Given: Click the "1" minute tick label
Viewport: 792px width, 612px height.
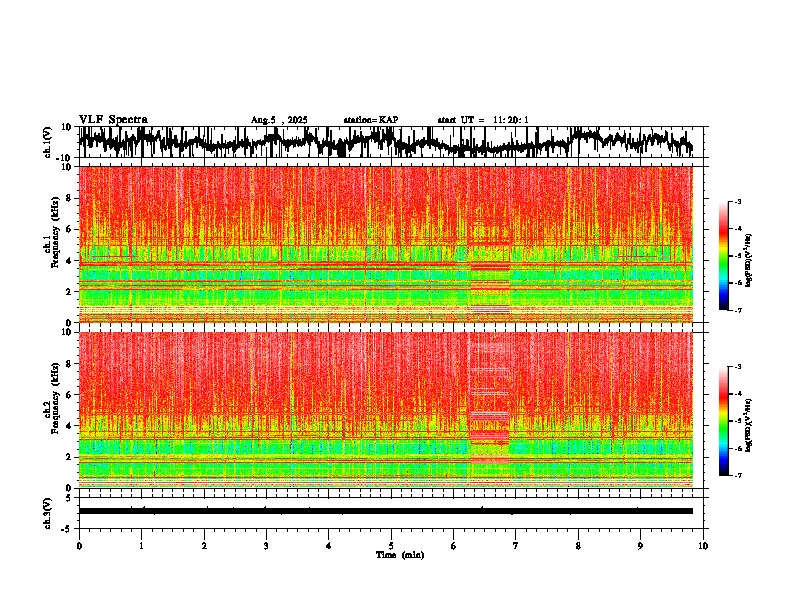Looking at the screenshot, I should (142, 546).
